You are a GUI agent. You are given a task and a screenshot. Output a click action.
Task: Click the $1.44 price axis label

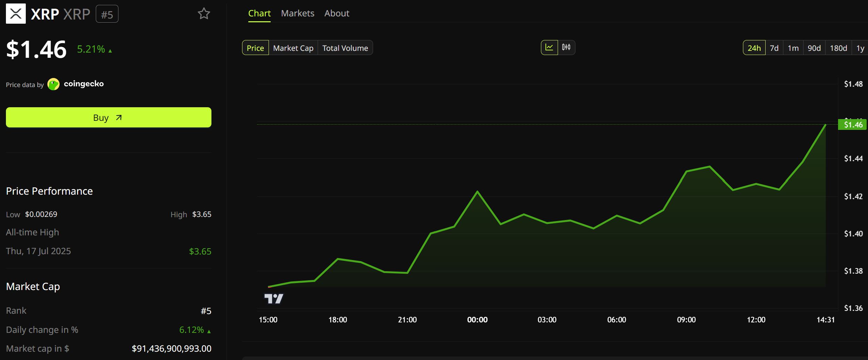[x=853, y=158]
